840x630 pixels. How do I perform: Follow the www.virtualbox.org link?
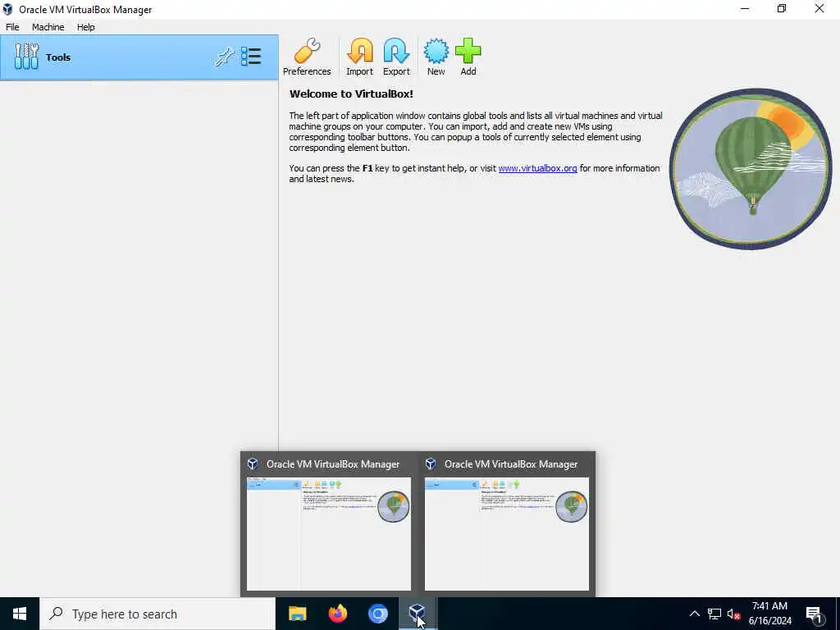[537, 168]
